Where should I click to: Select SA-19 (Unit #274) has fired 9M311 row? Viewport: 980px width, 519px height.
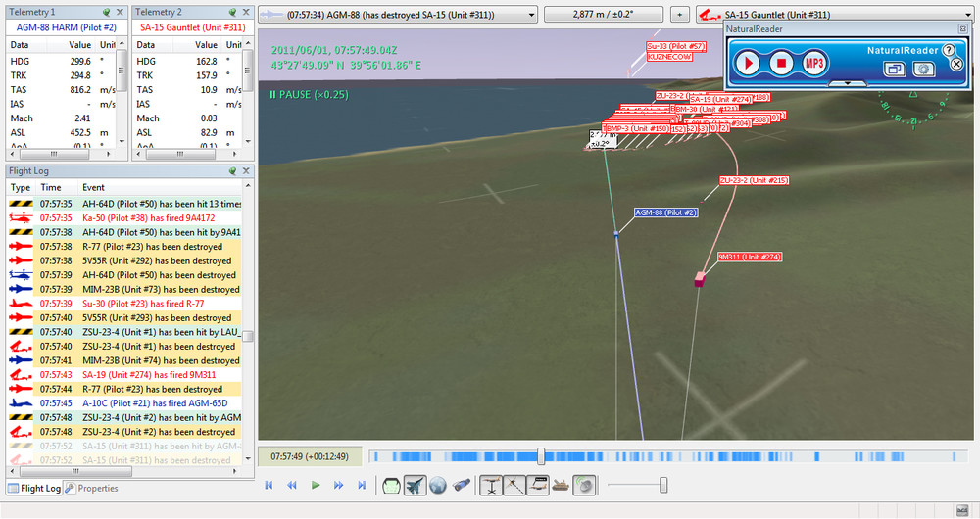124,375
